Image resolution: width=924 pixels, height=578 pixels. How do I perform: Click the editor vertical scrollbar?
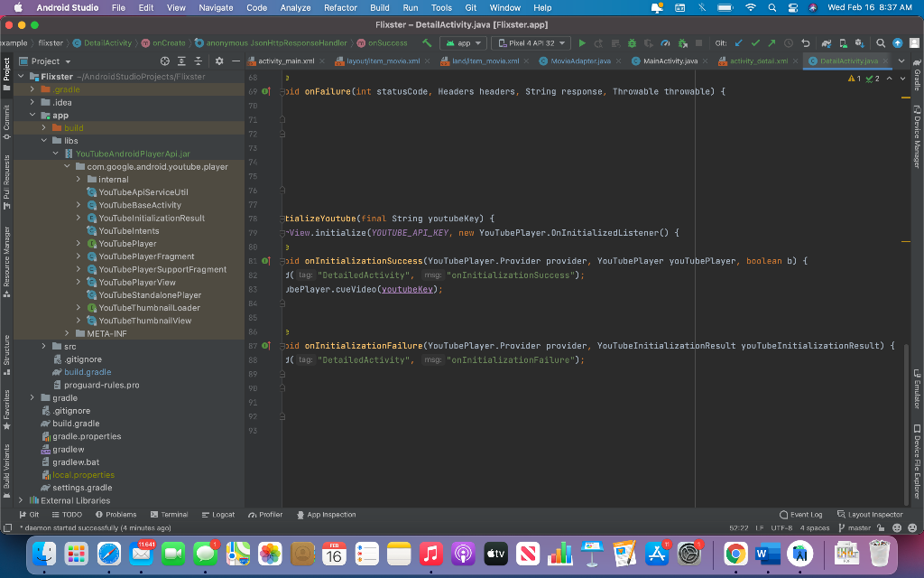(906, 423)
